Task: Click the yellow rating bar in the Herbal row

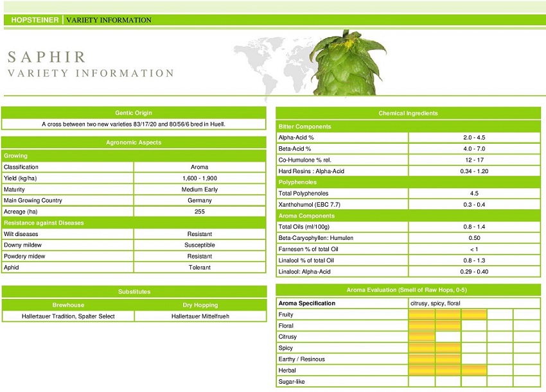Action: (x=448, y=370)
